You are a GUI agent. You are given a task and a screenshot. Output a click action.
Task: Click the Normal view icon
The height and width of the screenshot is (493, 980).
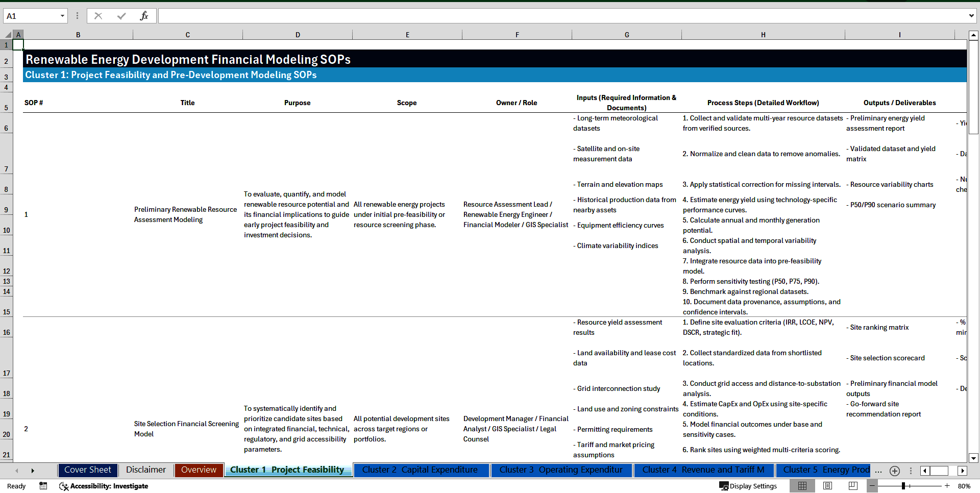[802, 486]
